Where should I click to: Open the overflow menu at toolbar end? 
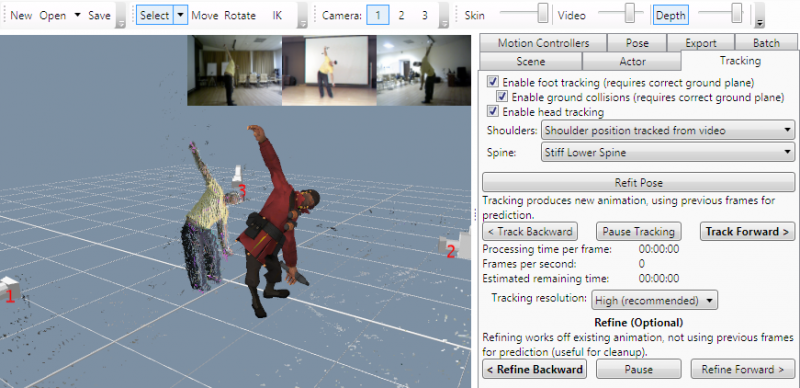coord(760,15)
